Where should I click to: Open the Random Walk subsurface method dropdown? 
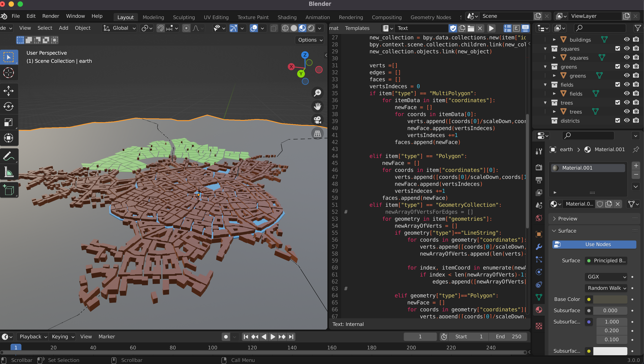606,288
